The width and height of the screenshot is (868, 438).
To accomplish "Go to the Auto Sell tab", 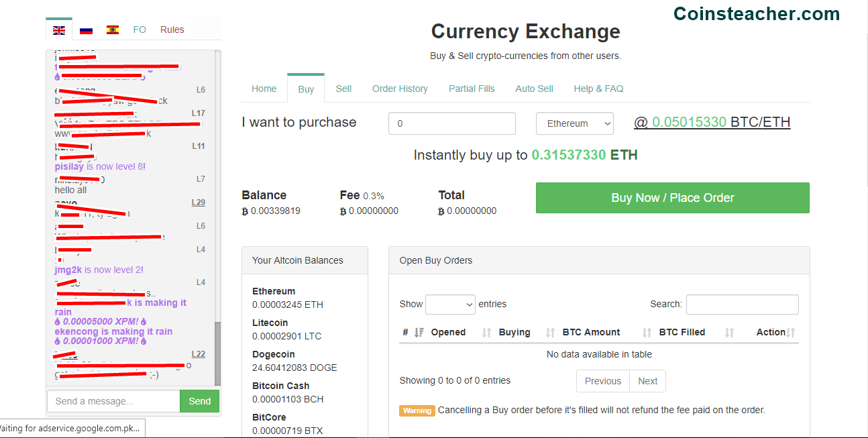I will (x=534, y=89).
